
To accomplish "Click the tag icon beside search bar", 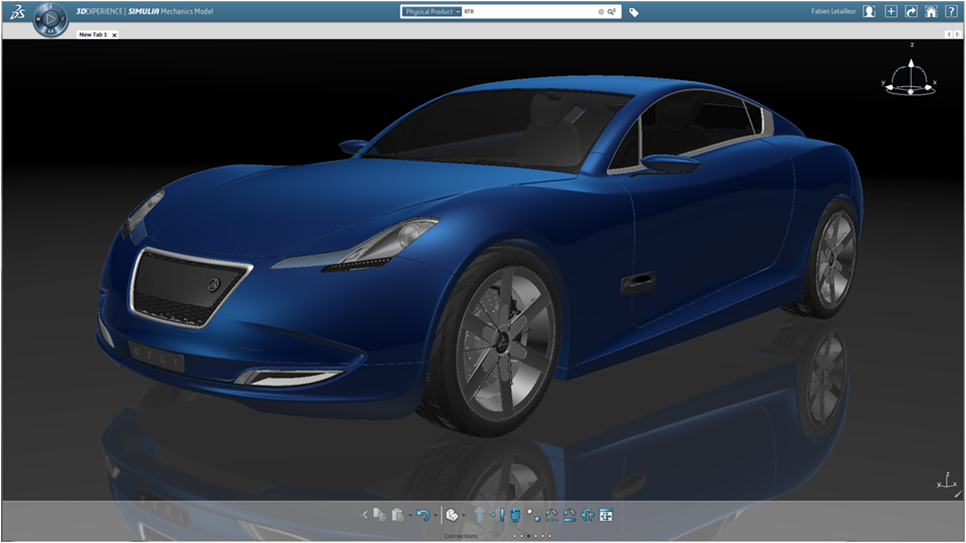I will click(x=634, y=12).
